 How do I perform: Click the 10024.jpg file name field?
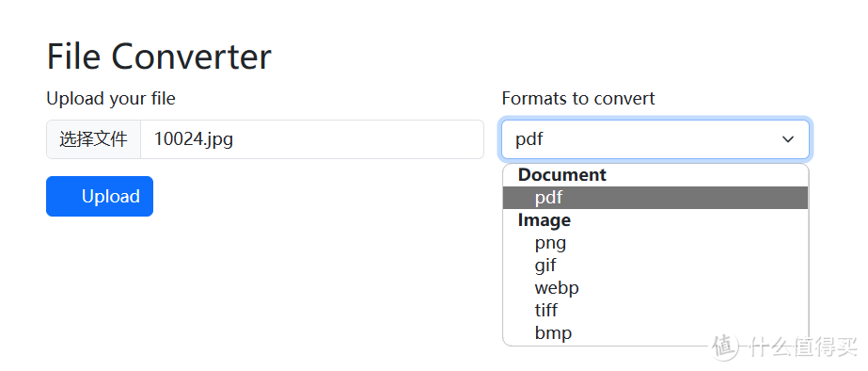[x=312, y=139]
